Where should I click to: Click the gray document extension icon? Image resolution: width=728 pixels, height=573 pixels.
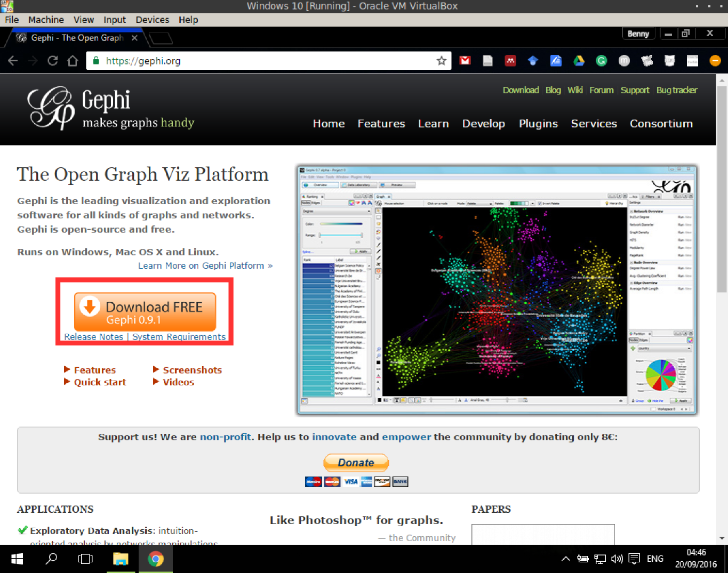(487, 61)
